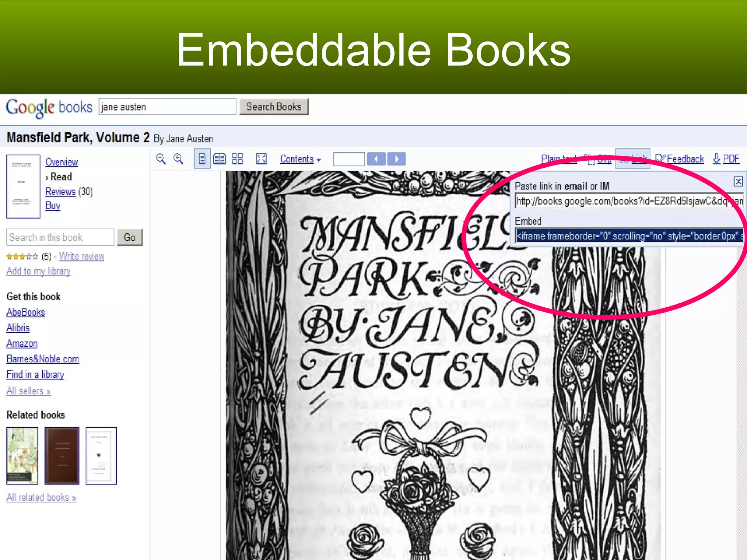Open Plain text view link

pos(559,159)
